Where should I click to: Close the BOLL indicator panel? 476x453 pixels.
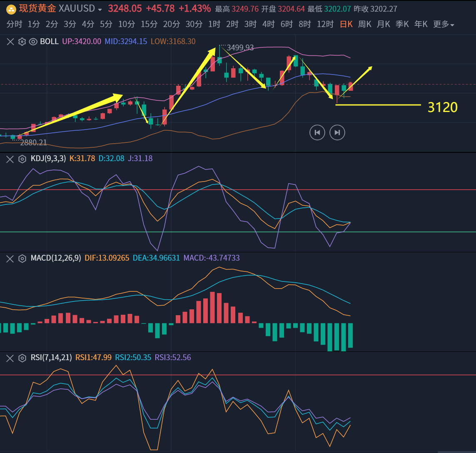coord(10,42)
